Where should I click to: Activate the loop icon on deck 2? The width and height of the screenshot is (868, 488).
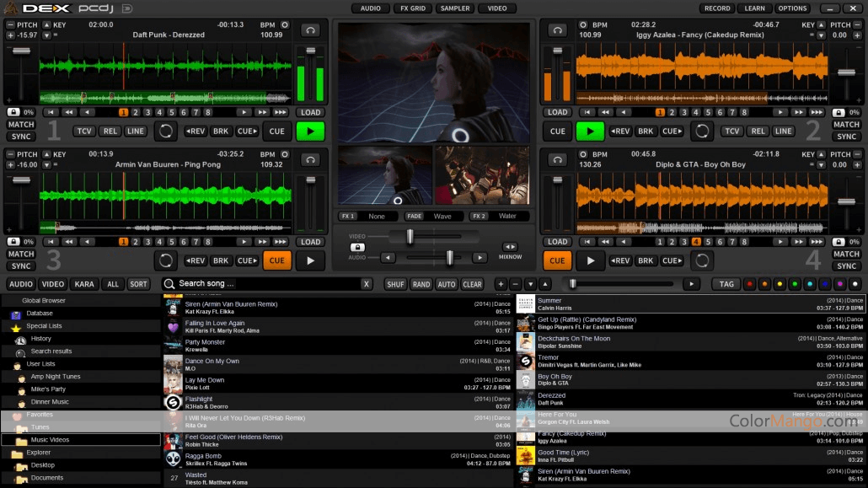[x=702, y=131]
